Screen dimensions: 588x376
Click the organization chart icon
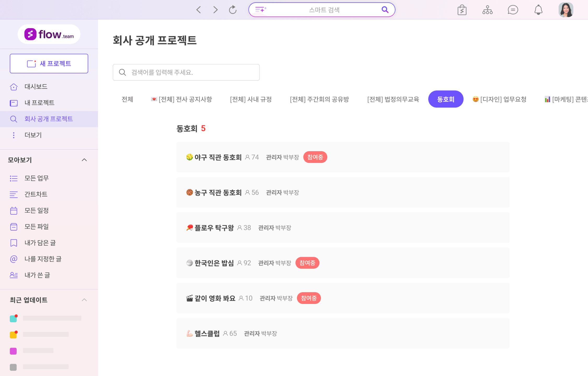click(487, 10)
